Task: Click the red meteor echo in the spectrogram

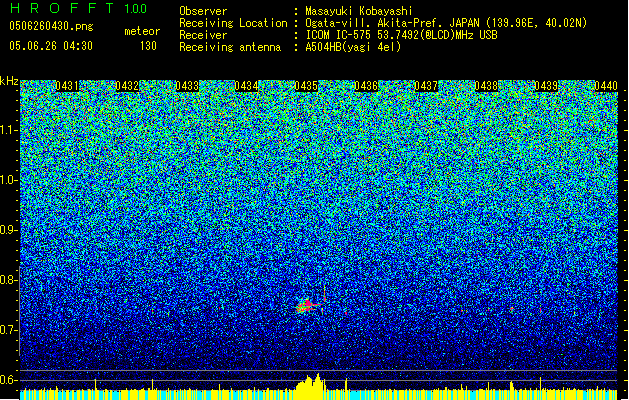Action: 307,306
